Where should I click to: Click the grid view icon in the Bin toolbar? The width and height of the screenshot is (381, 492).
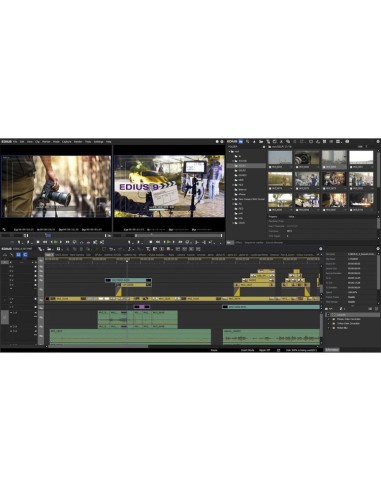point(324,142)
